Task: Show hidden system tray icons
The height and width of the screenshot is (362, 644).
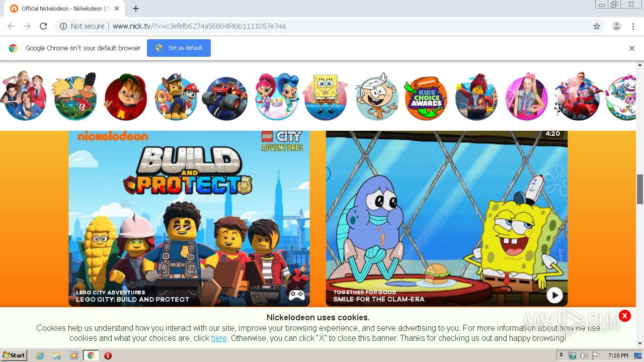Action: point(561,355)
